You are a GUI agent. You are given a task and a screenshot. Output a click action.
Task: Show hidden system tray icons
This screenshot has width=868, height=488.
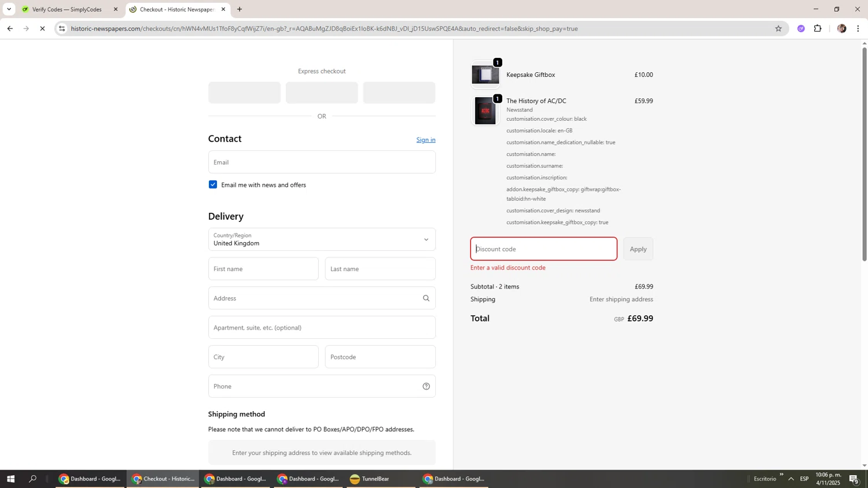click(x=790, y=479)
